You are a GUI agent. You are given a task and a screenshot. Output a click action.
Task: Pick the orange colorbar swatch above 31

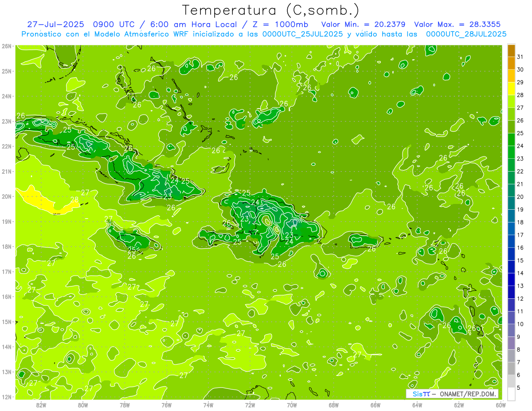point(511,51)
